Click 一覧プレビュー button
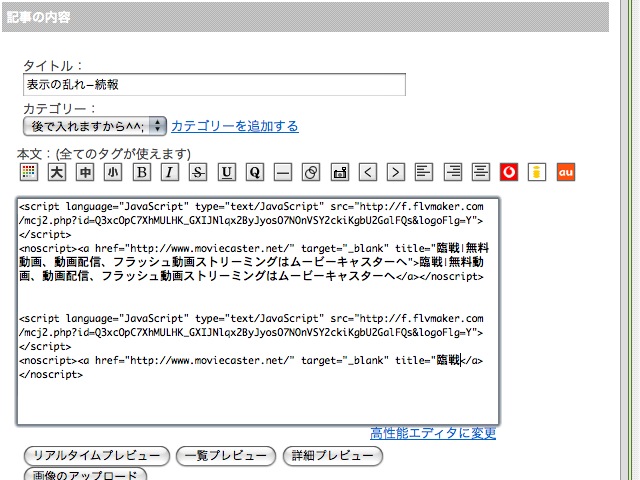 [x=226, y=456]
